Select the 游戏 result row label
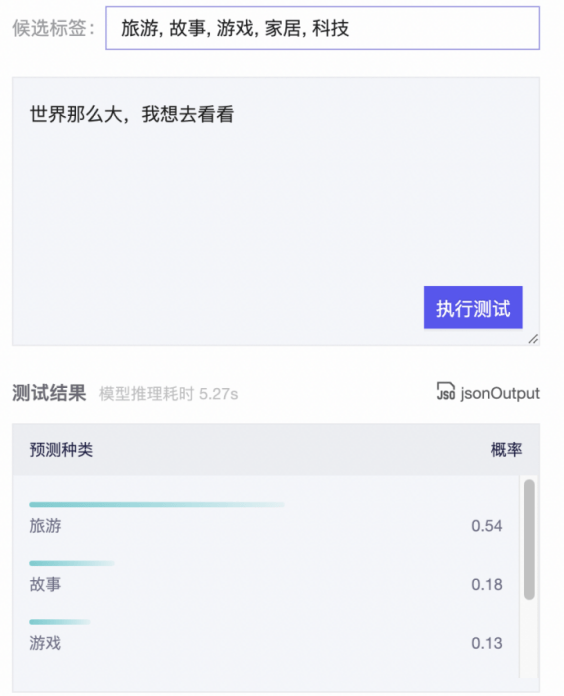This screenshot has width=564, height=696. click(x=45, y=643)
